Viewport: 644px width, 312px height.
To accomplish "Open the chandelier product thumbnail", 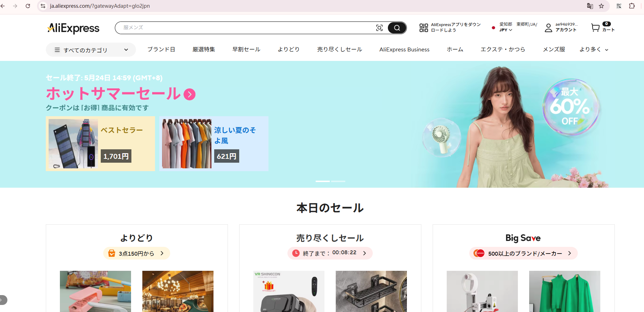I will coord(178,291).
